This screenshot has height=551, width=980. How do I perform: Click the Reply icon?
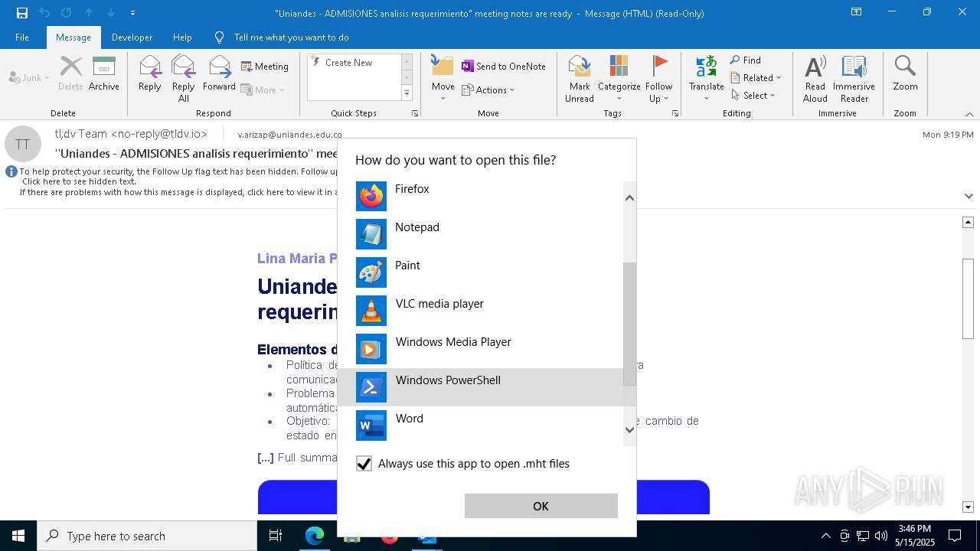(149, 73)
